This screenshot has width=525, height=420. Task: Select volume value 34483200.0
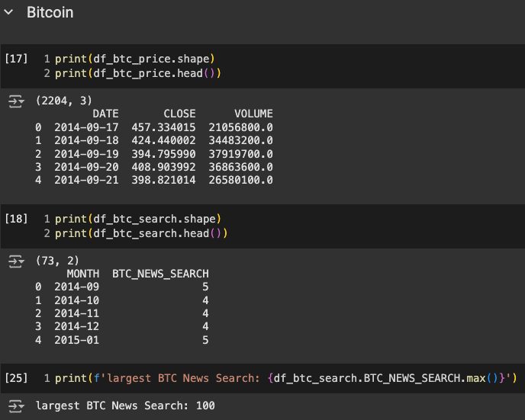click(240, 140)
